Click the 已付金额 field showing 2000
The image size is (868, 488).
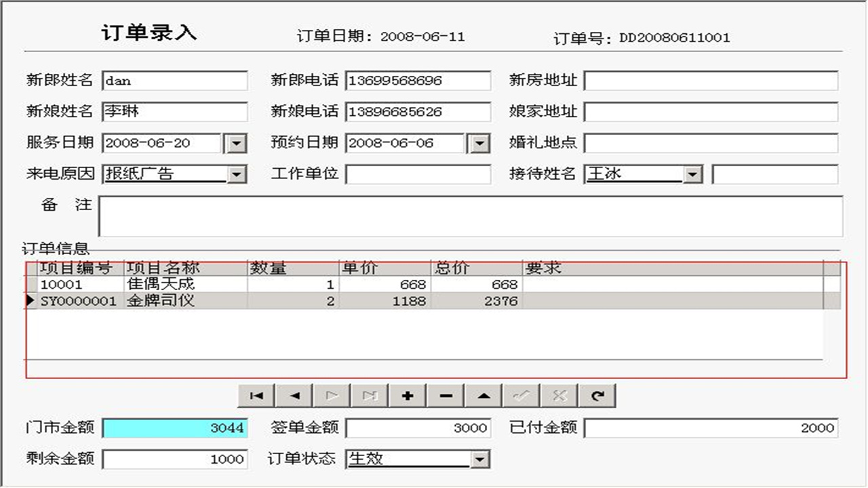click(712, 428)
